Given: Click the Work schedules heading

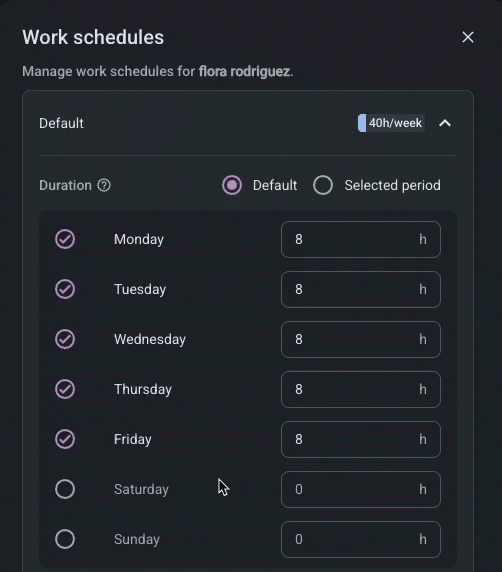Looking at the screenshot, I should click(x=93, y=37).
